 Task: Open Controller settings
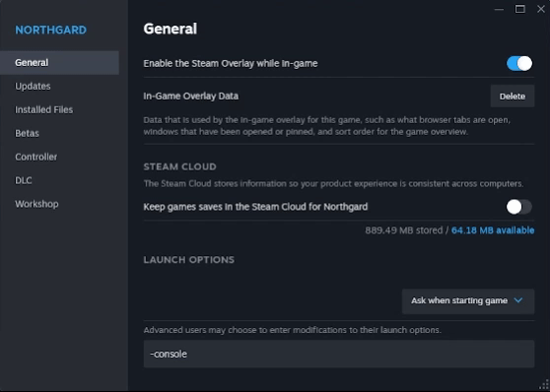pos(36,157)
